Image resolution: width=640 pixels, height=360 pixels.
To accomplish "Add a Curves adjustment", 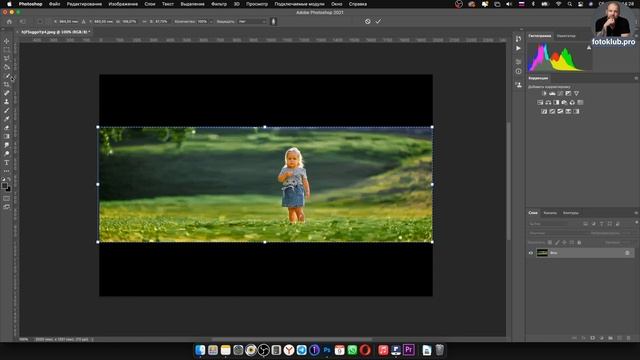I will click(560, 93).
